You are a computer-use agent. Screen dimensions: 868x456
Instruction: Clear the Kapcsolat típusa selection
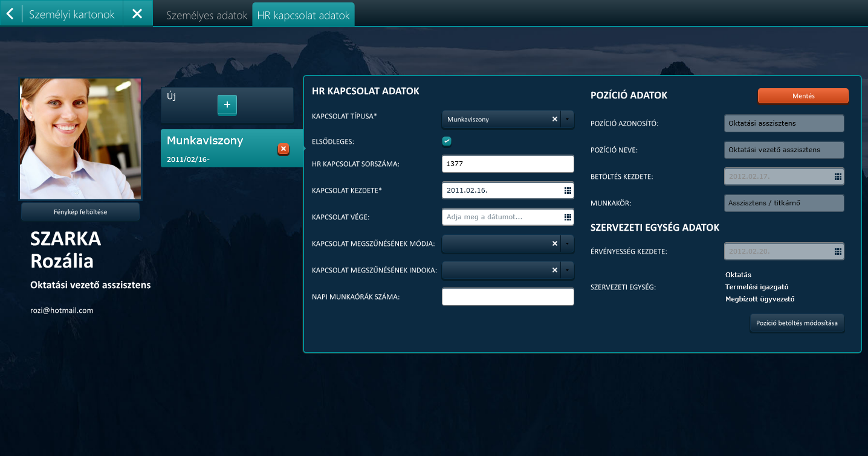[554, 120]
